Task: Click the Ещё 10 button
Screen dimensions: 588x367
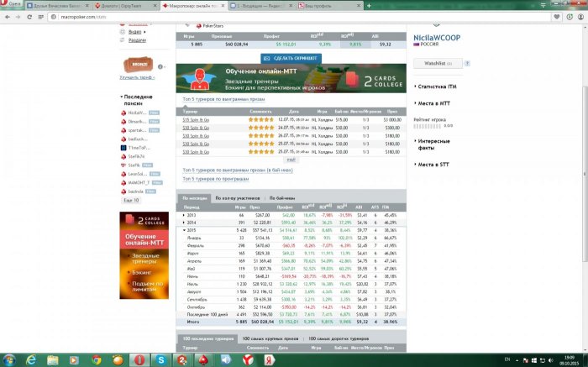Action: click(x=131, y=200)
